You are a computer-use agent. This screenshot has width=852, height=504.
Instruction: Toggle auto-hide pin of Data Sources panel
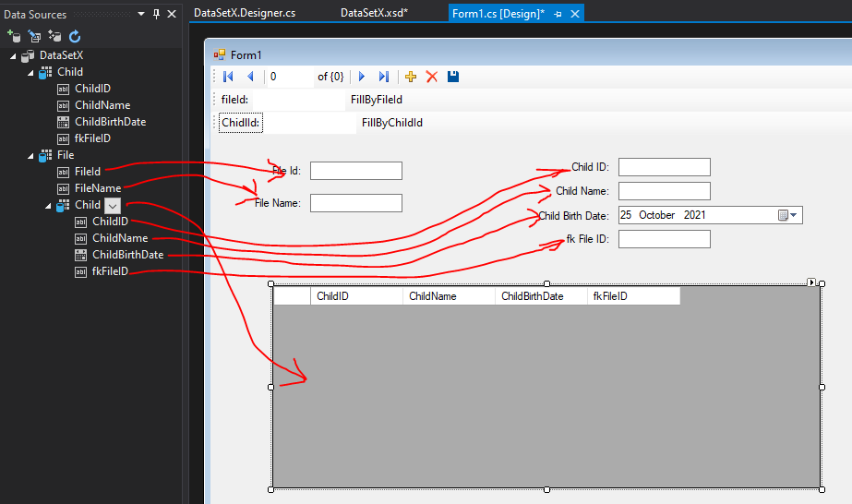pos(157,14)
